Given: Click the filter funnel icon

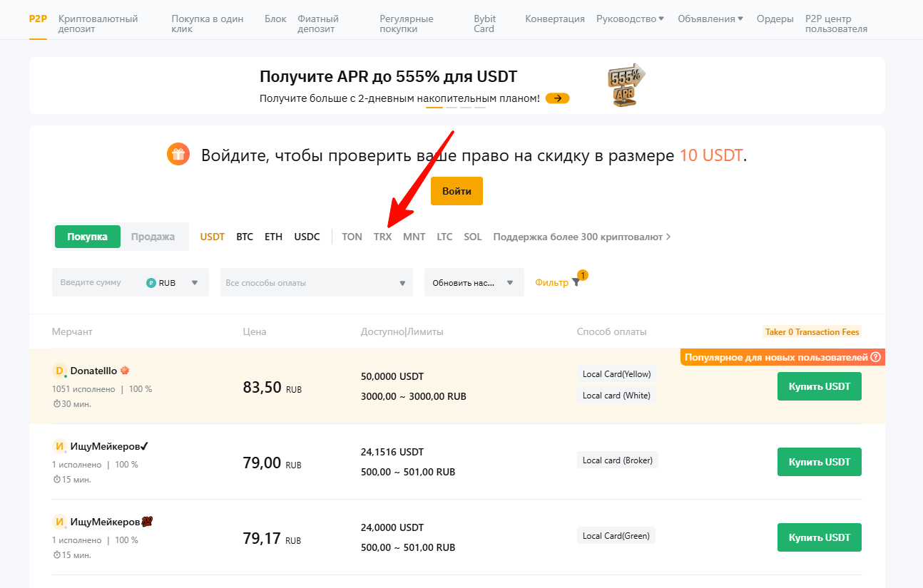Looking at the screenshot, I should coord(576,283).
